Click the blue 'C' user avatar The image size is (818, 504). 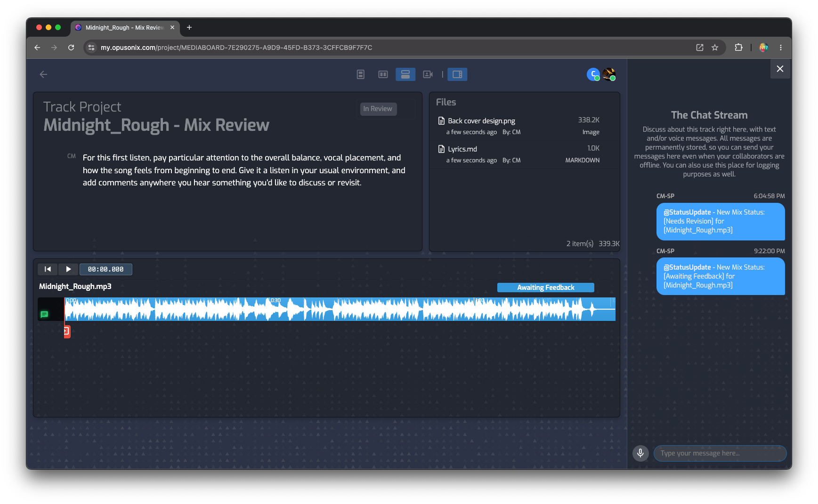coord(593,74)
